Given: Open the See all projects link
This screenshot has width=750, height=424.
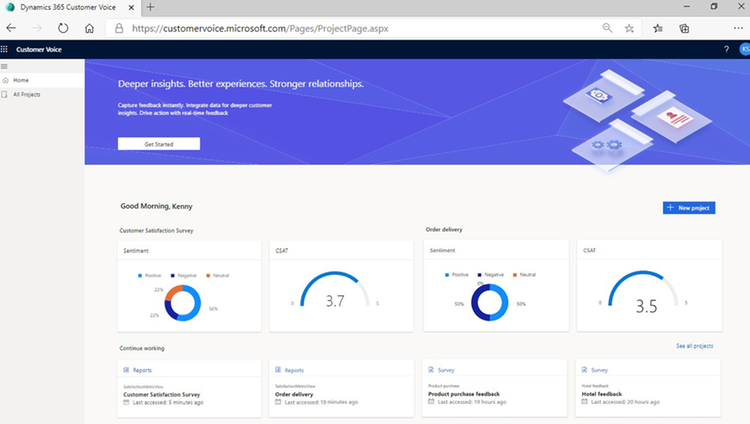Looking at the screenshot, I should [x=695, y=346].
